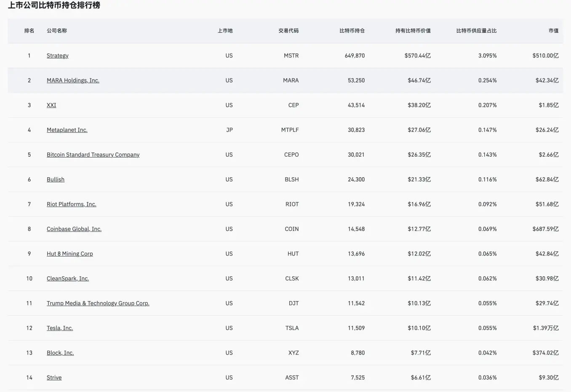This screenshot has width=571, height=392.
Task: Click the 上市公司比特币持仓排行榜 title
Action: point(54,5)
